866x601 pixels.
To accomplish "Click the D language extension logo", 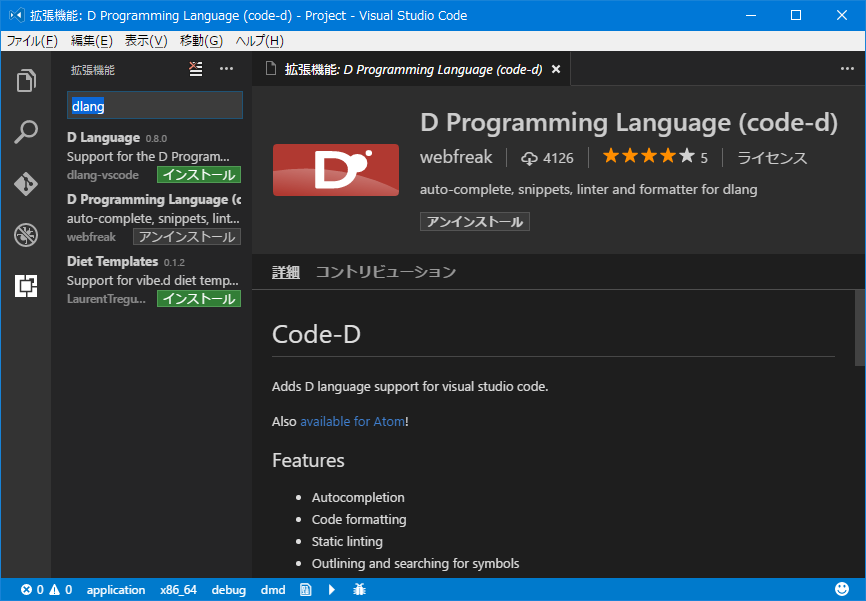I will point(336,170).
